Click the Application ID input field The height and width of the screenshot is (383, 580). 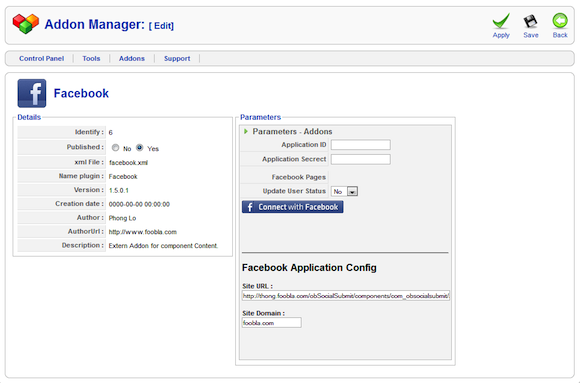[x=361, y=145]
